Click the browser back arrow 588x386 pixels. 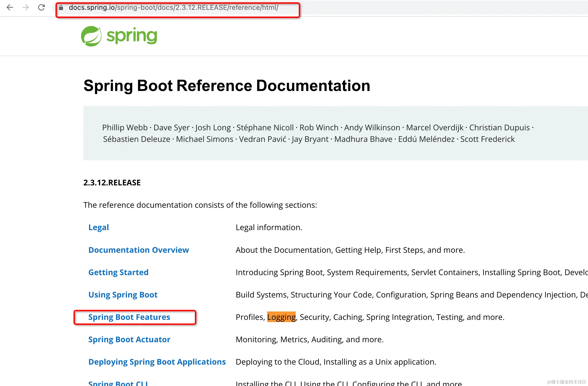[10, 7]
